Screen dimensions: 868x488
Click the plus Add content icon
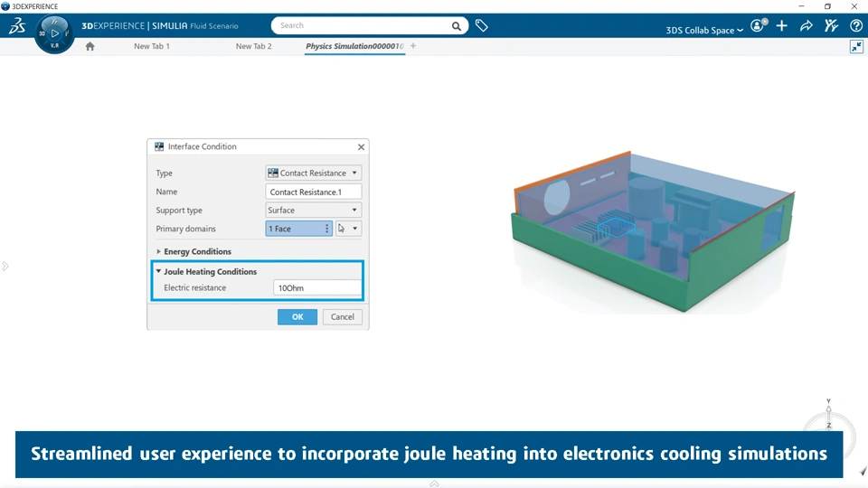tap(781, 25)
